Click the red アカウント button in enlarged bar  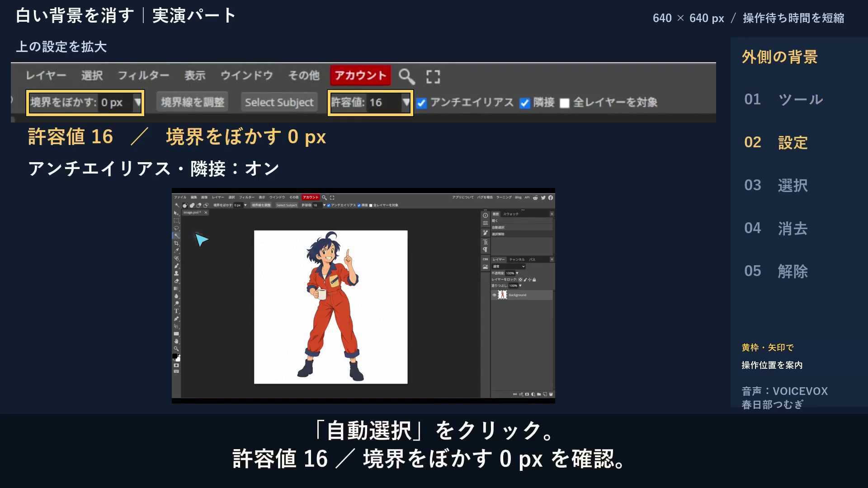(x=360, y=75)
